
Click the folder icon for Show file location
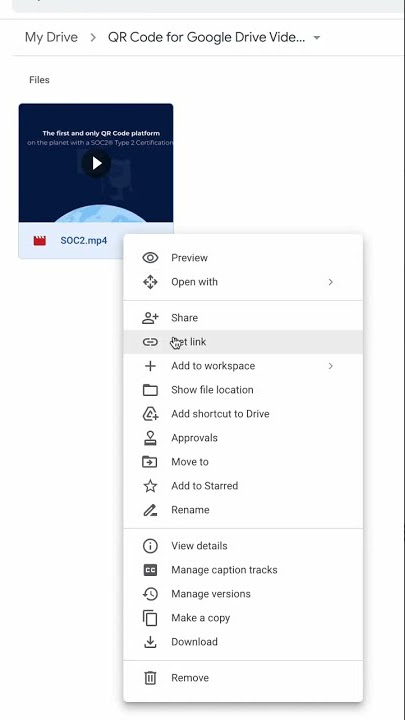click(x=150, y=390)
